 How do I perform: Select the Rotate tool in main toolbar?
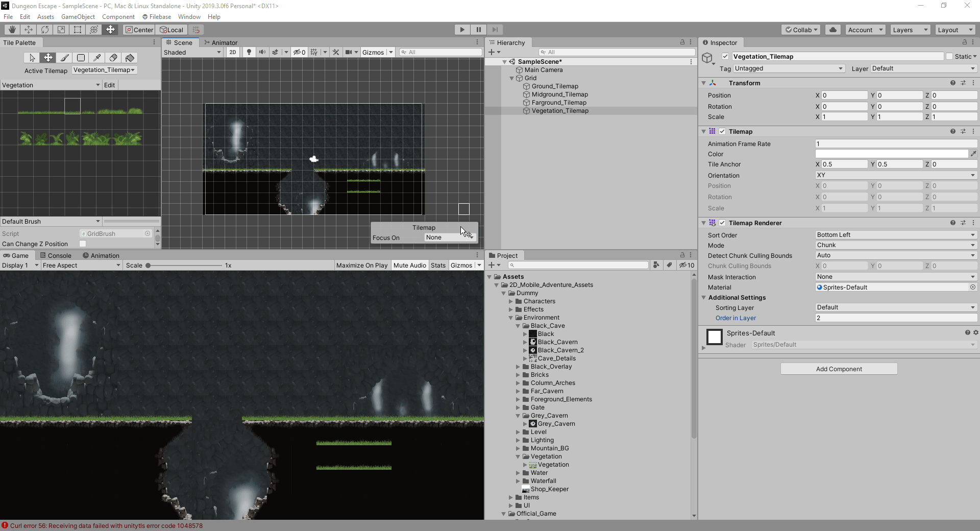[45, 30]
